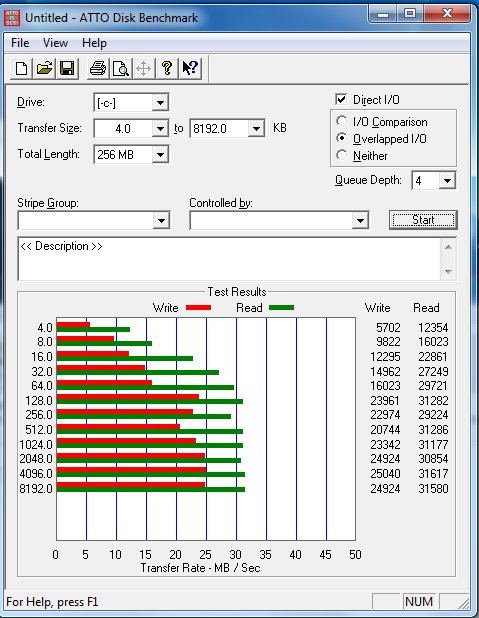Open a saved benchmark file
Viewport: 479px width, 618px height.
pos(44,69)
